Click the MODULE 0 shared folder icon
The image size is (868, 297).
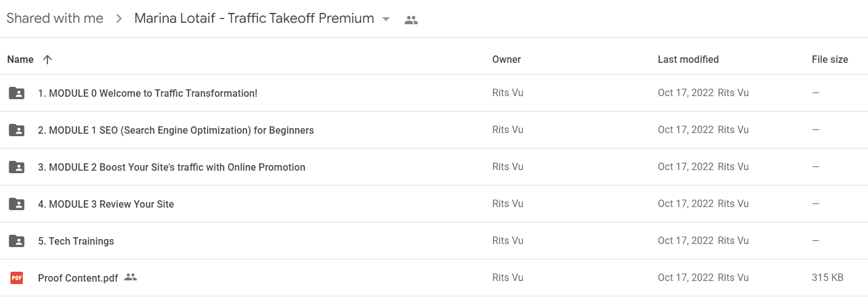(x=17, y=93)
